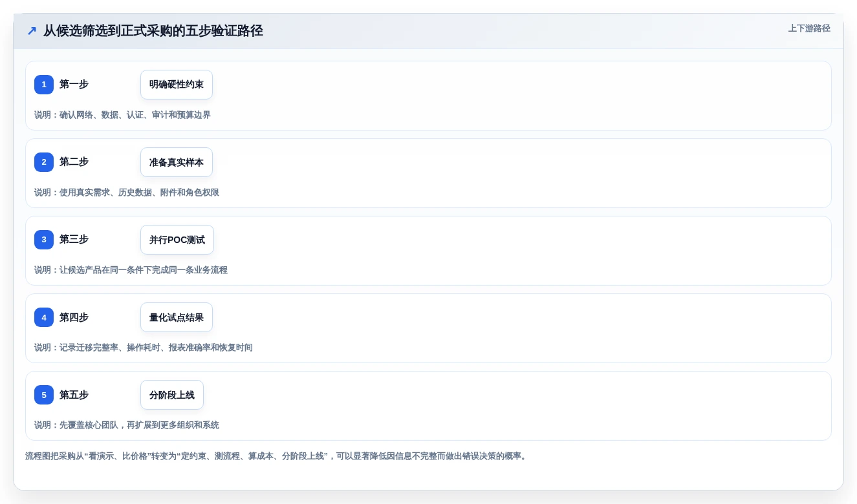Click the number 5 step badge
This screenshot has height=504, width=857.
pyautogui.click(x=44, y=395)
